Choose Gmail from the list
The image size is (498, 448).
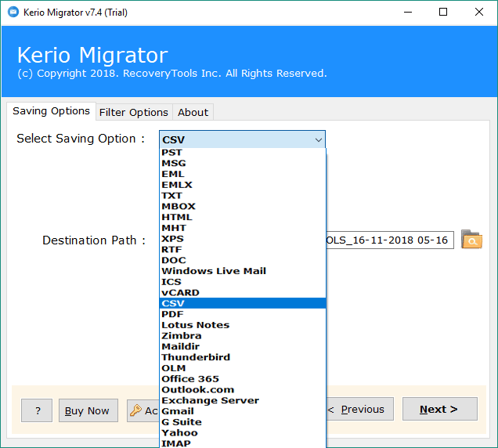[x=243, y=411]
